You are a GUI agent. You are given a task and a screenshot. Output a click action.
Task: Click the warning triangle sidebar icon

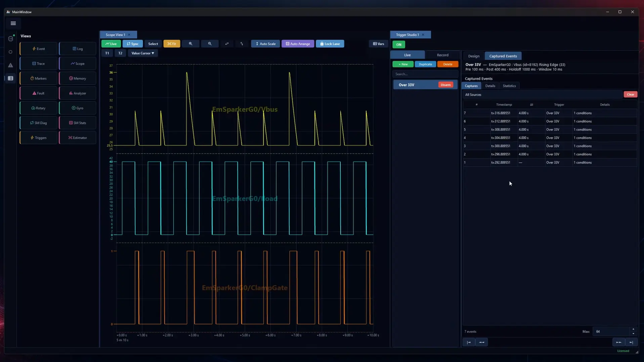[10, 65]
